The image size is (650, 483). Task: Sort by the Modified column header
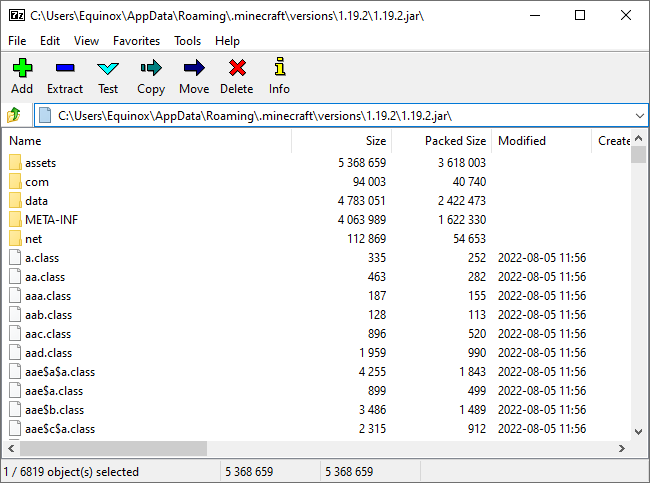(x=541, y=141)
